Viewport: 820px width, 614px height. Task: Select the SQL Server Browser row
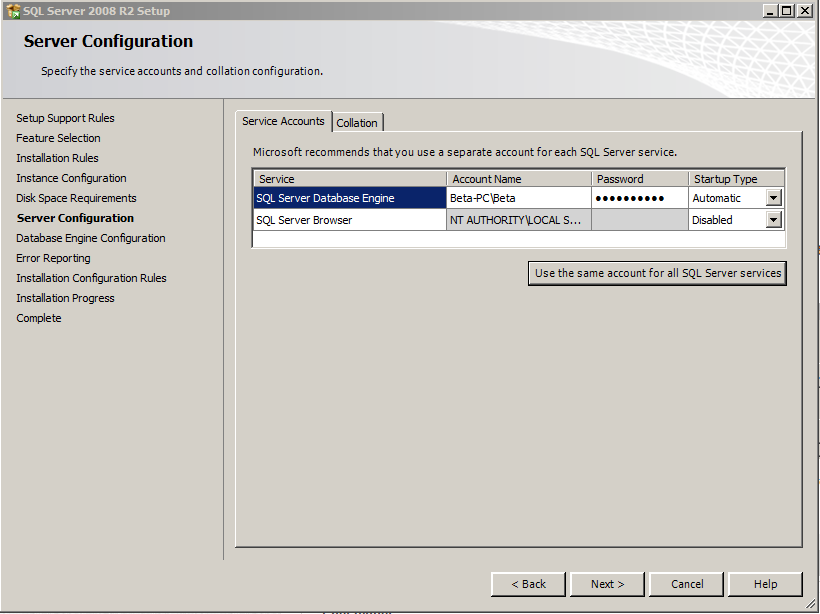pyautogui.click(x=350, y=220)
